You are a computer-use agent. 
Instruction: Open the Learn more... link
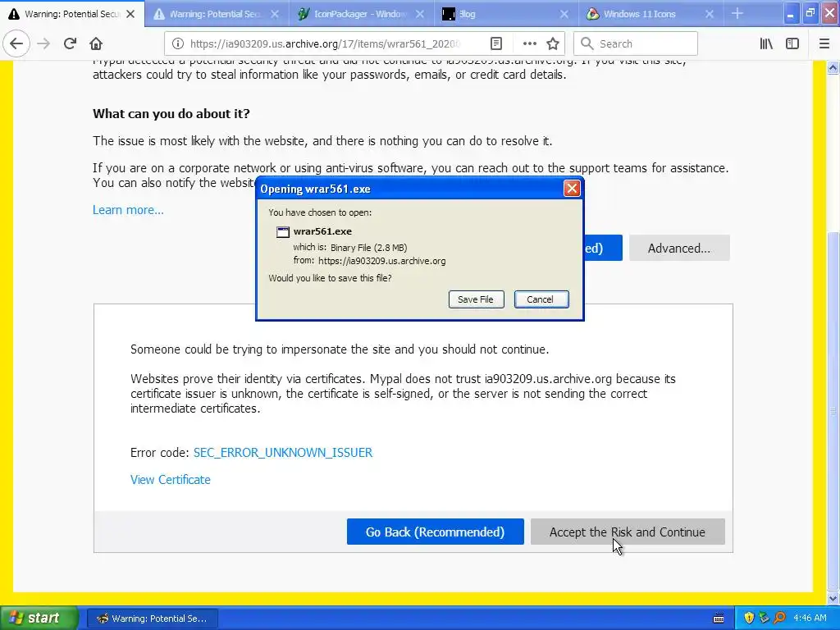(128, 210)
